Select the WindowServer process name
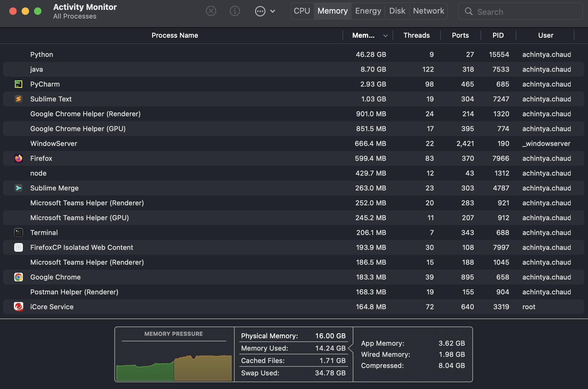588x389 pixels. point(54,143)
